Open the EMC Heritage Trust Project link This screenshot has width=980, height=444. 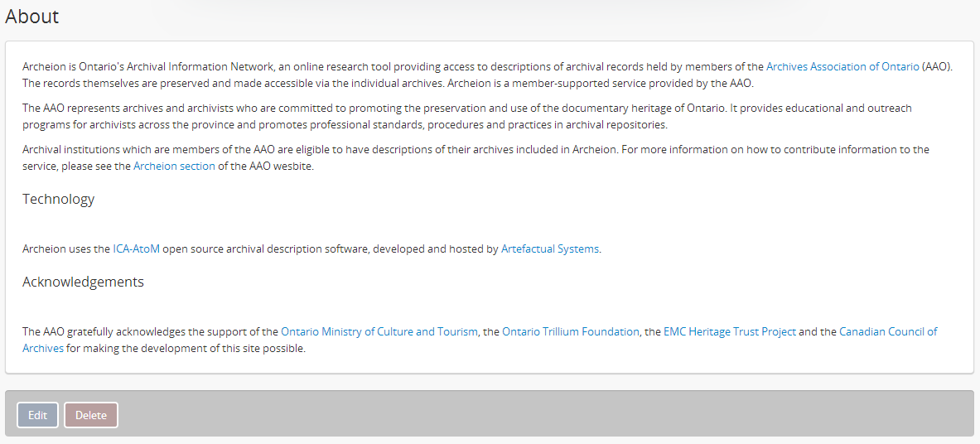(729, 332)
